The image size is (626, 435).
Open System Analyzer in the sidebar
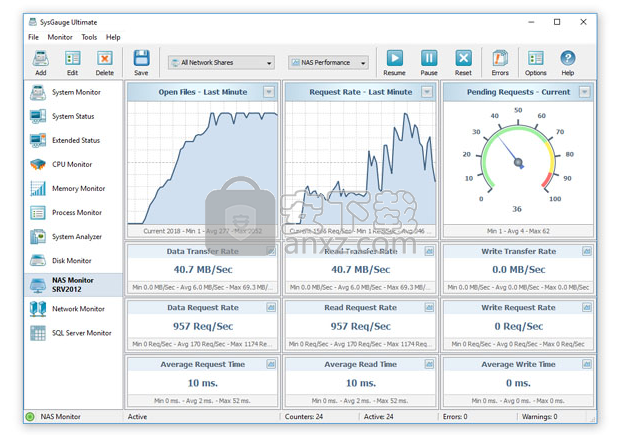tap(73, 236)
